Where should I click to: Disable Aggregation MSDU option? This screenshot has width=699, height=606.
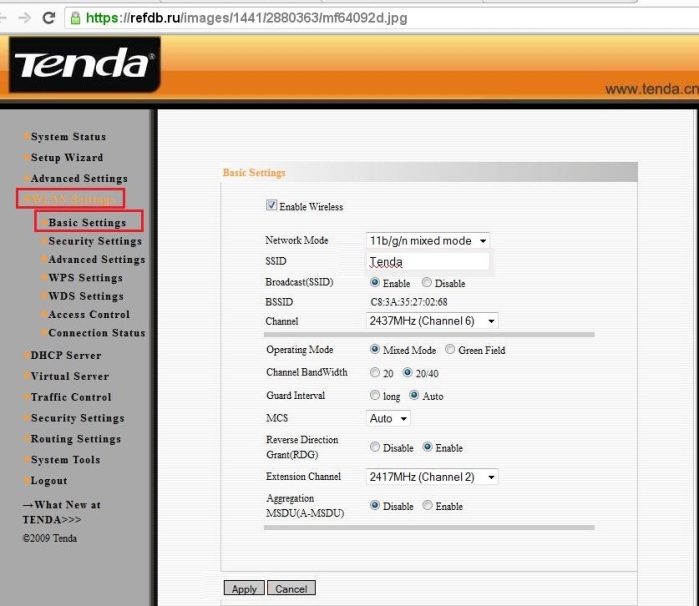point(374,505)
